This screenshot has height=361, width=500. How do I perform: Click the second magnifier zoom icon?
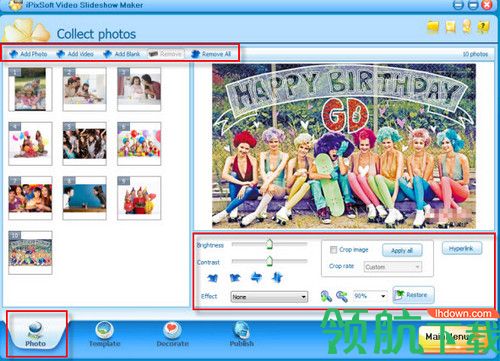pos(342,296)
